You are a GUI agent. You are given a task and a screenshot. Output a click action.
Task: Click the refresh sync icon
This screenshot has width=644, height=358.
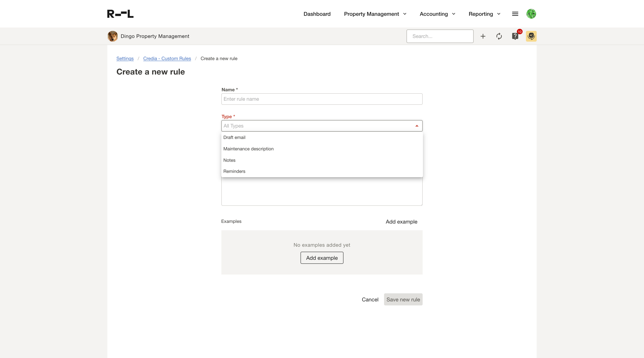pos(499,36)
